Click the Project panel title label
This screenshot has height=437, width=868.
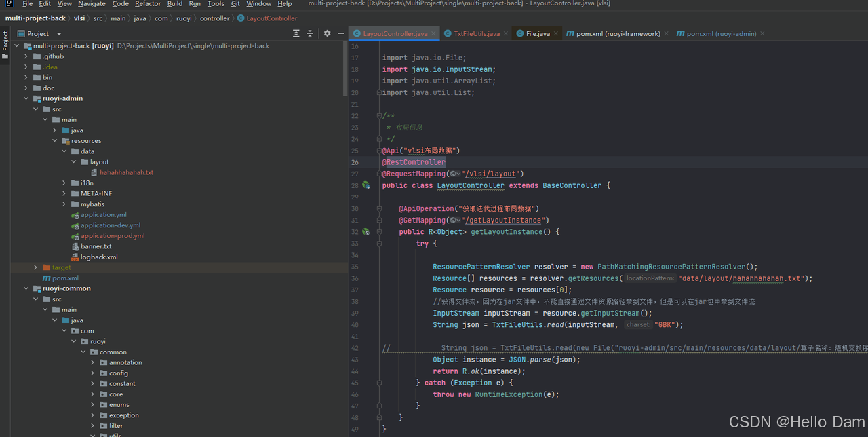(x=37, y=33)
